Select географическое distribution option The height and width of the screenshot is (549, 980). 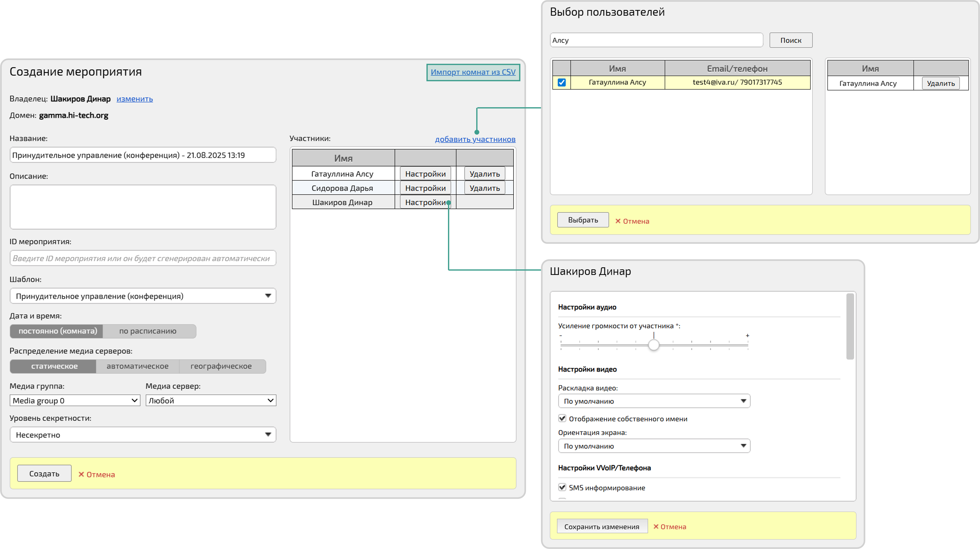[221, 366]
